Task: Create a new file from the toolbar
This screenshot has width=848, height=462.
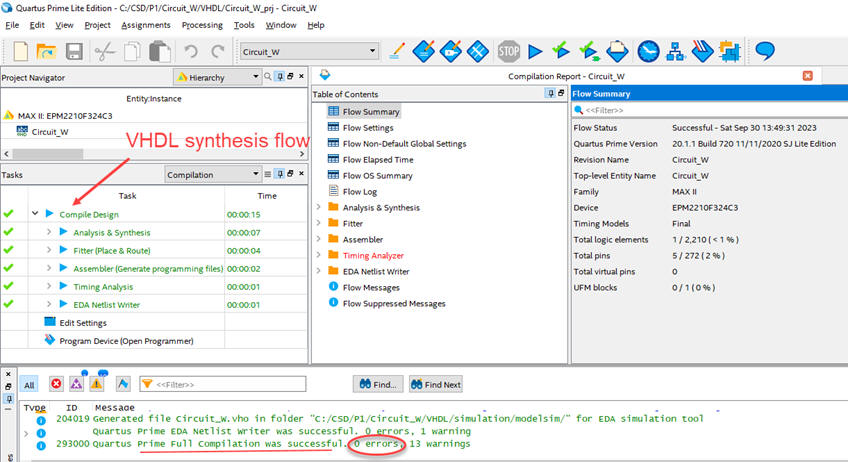Action: pos(21,51)
